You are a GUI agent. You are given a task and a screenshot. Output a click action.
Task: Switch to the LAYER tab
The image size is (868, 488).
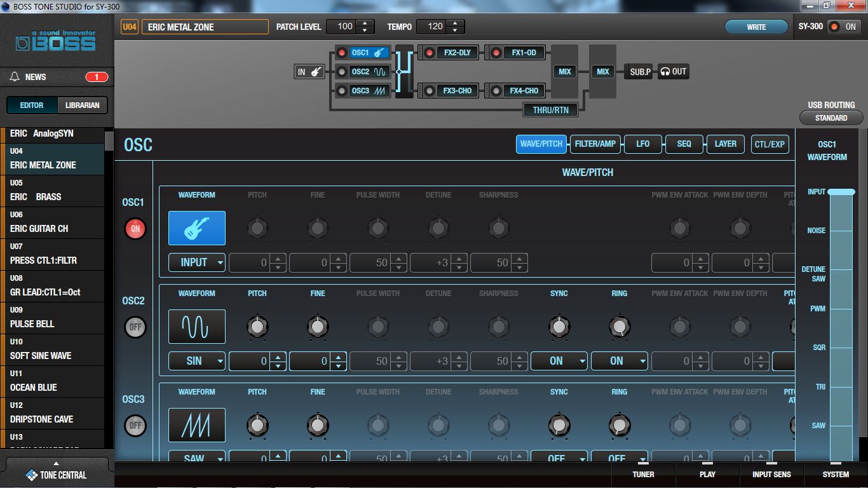726,144
